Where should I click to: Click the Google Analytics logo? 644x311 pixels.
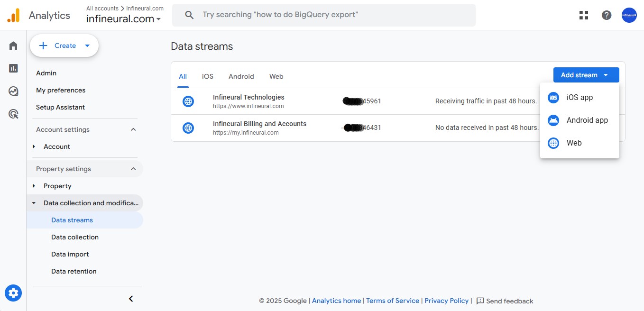[x=13, y=15]
